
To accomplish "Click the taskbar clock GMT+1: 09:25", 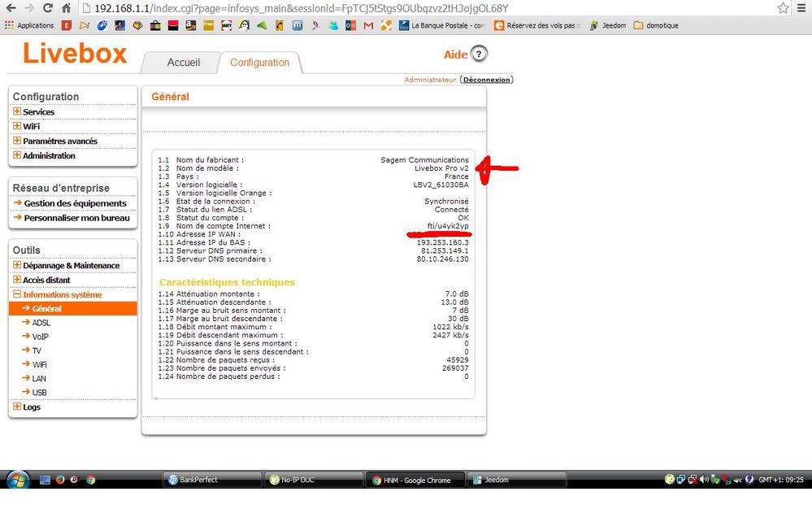I will click(781, 480).
